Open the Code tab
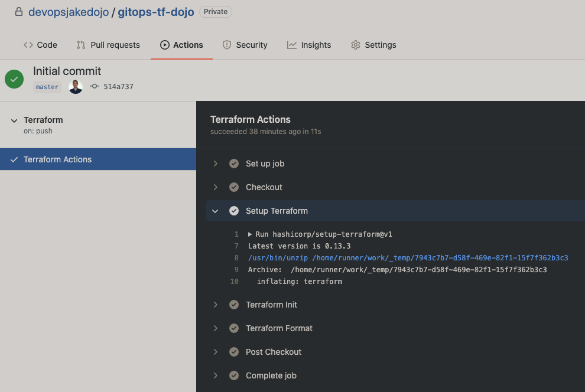Viewport: 585px width, 392px height. (x=40, y=45)
